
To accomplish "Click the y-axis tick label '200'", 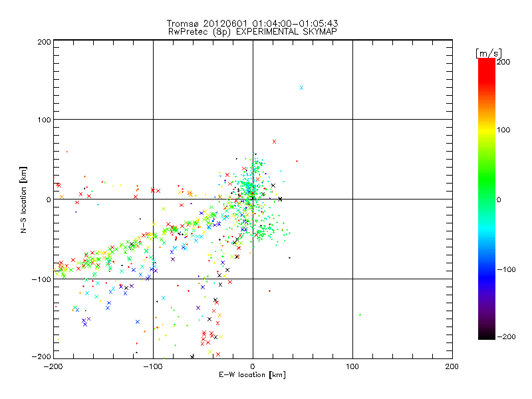I will pos(44,42).
